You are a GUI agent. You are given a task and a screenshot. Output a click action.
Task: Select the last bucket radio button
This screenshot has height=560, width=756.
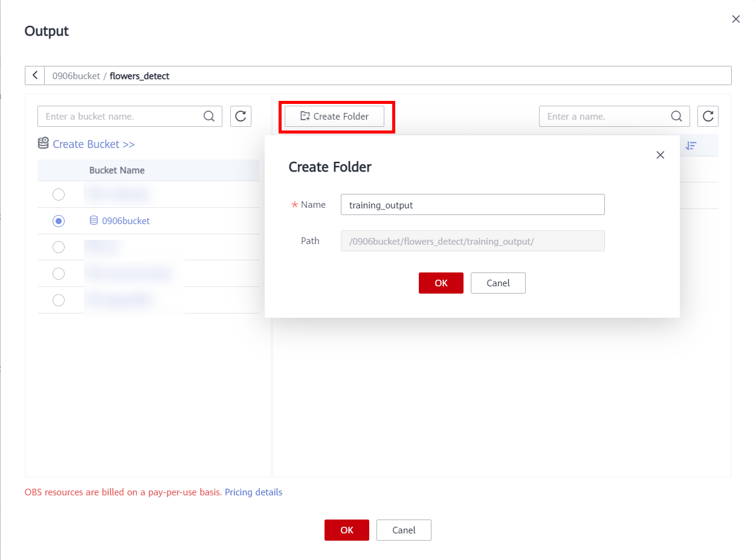coord(59,300)
